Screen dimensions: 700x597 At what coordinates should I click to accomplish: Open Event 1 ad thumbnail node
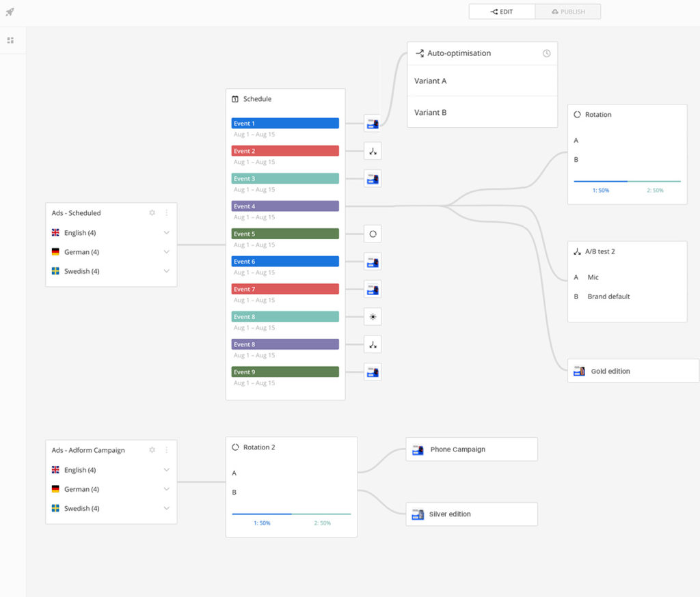click(373, 123)
